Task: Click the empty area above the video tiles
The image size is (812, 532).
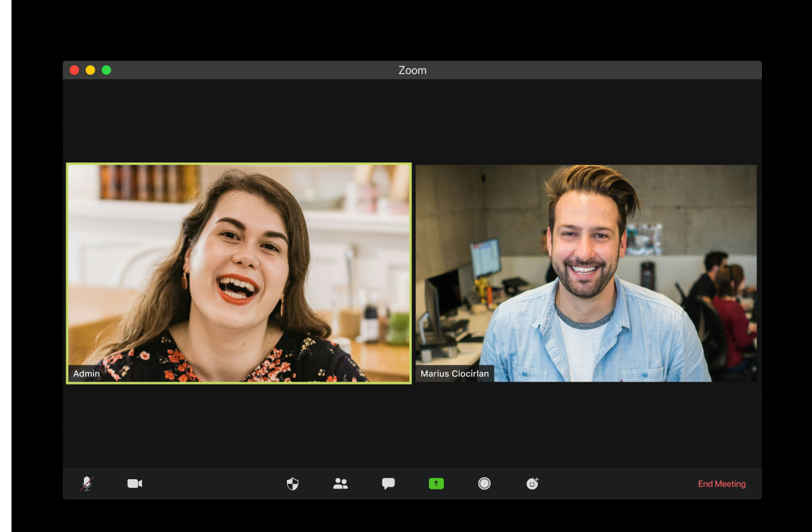Action: click(x=412, y=121)
